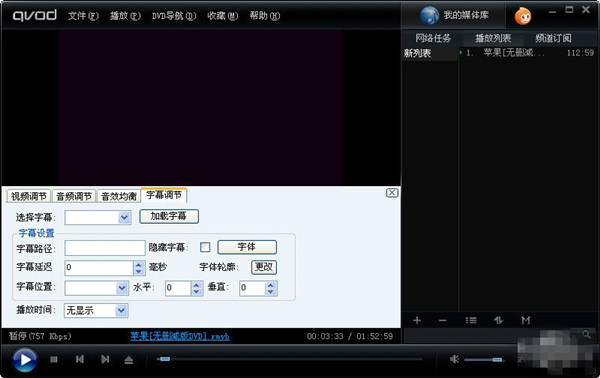Expand the 字幕位置 dropdown
This screenshot has width=600, height=378.
(x=122, y=288)
